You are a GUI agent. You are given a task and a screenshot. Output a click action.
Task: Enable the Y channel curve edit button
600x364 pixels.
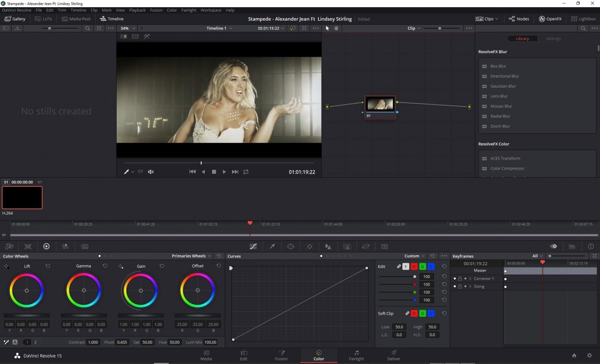click(406, 266)
